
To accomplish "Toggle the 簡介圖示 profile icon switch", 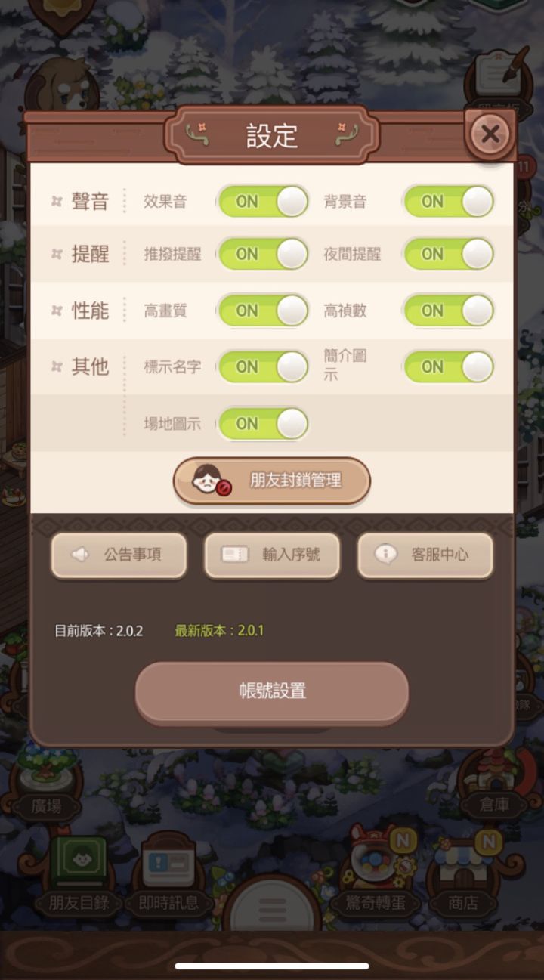I will (x=449, y=367).
